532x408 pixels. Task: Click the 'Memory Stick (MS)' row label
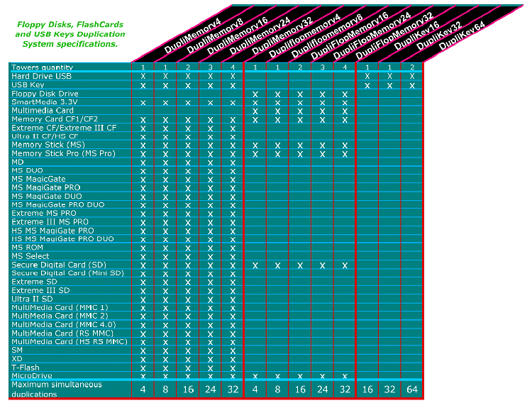pos(48,145)
